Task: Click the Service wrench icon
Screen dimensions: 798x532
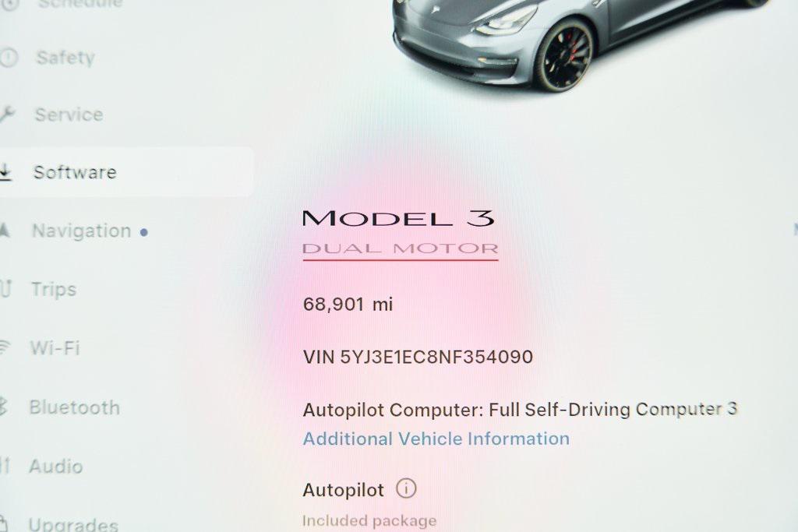Action: coord(6,115)
